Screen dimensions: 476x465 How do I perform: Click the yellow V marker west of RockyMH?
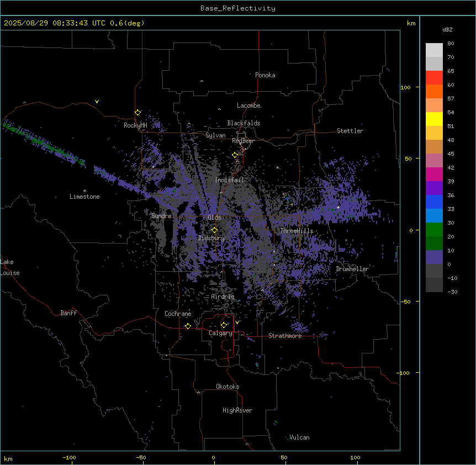pos(97,102)
